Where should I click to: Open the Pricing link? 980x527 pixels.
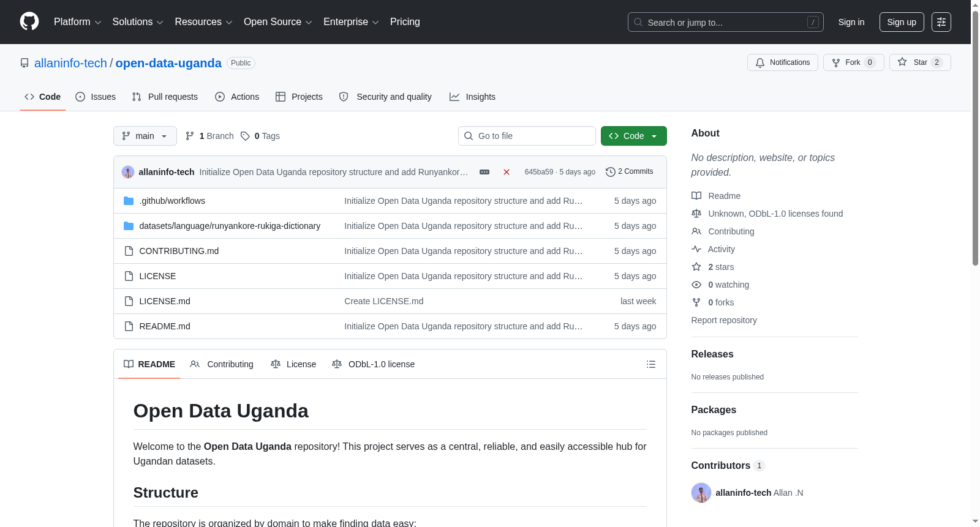[405, 22]
